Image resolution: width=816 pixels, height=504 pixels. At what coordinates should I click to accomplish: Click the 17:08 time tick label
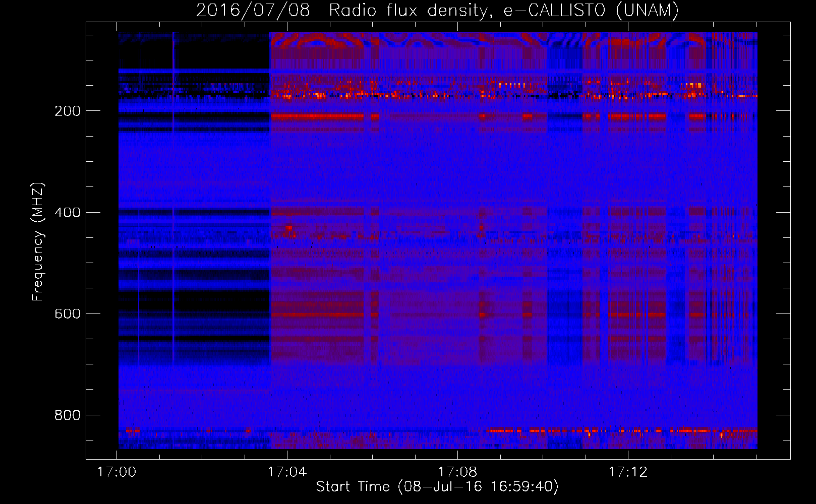coord(457,472)
